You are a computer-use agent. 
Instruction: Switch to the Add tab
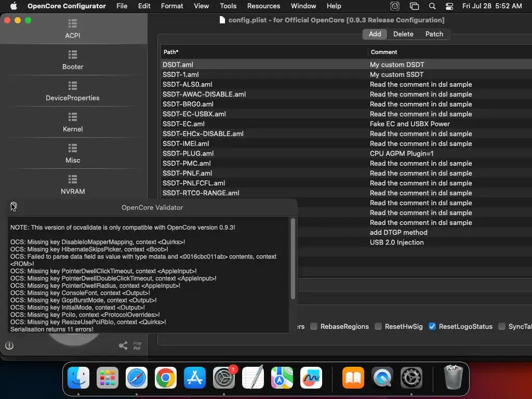[x=375, y=34]
